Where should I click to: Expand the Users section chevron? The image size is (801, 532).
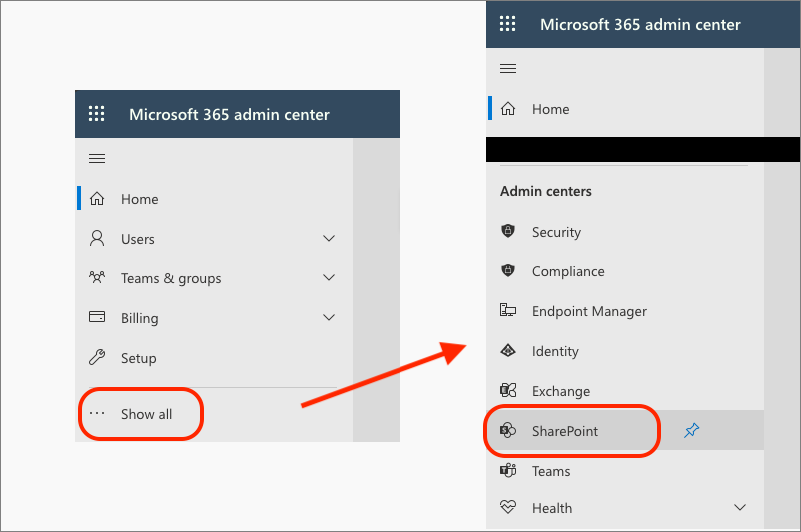coord(329,238)
